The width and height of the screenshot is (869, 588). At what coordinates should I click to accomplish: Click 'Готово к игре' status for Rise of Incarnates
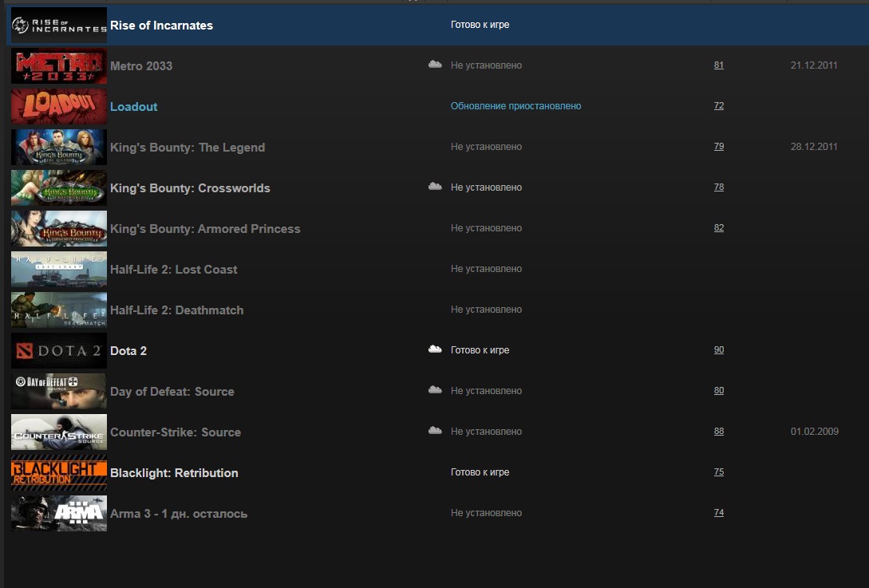click(480, 25)
